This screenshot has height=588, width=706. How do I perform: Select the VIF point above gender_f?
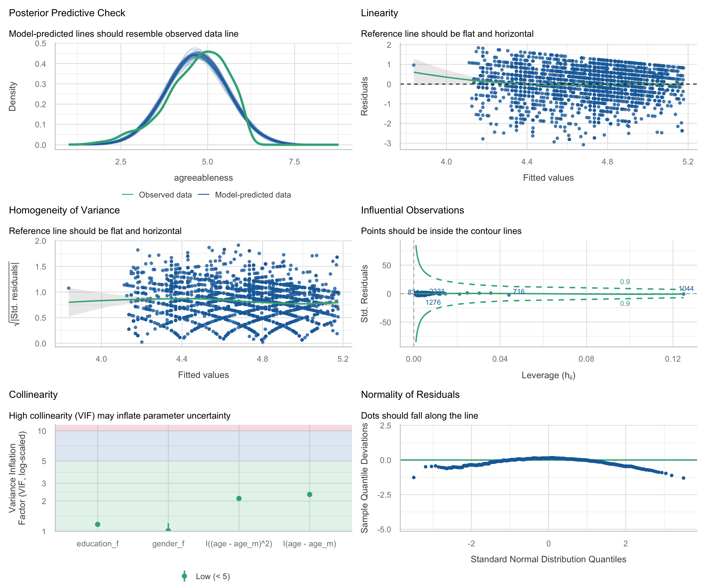tap(168, 530)
